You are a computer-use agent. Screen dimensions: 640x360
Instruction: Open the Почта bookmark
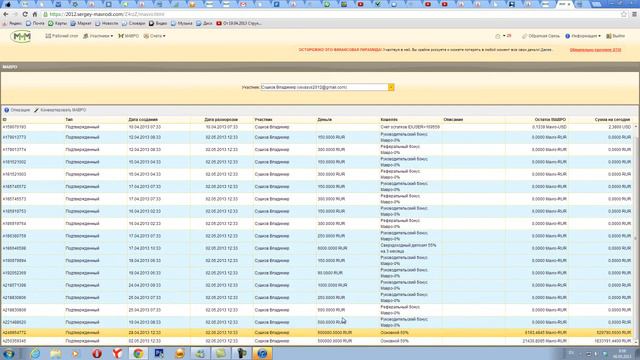[35, 24]
